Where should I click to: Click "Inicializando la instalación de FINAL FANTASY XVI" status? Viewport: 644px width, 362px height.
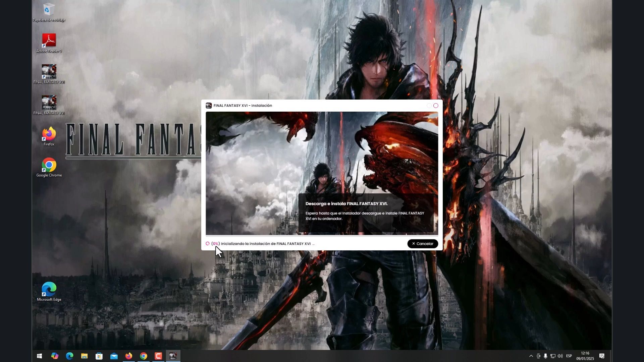pyautogui.click(x=266, y=244)
